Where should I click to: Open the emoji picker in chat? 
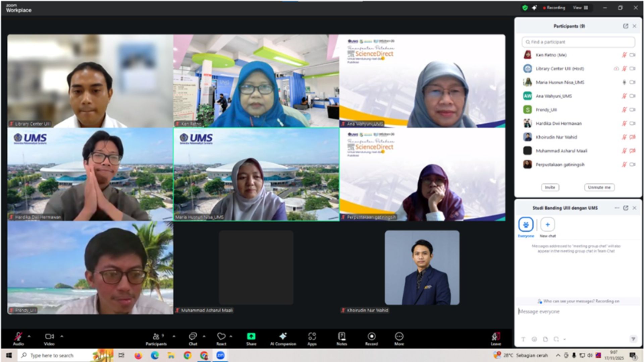[x=534, y=339]
